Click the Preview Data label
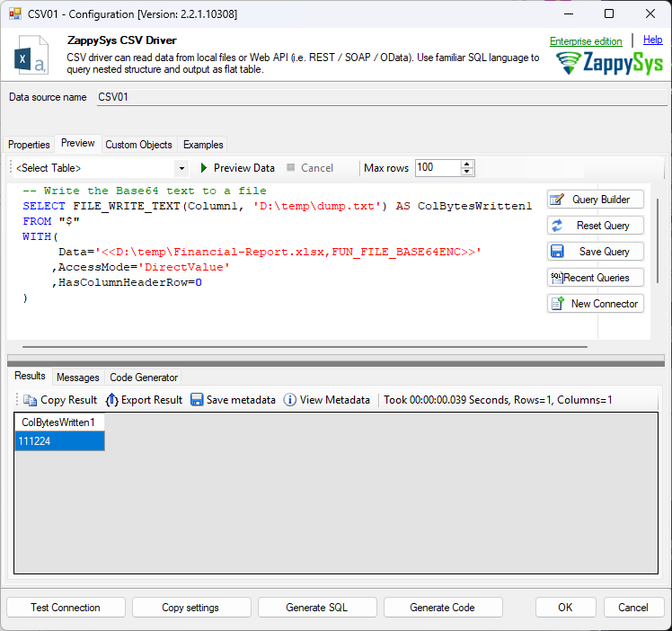The image size is (672, 631). click(x=243, y=167)
